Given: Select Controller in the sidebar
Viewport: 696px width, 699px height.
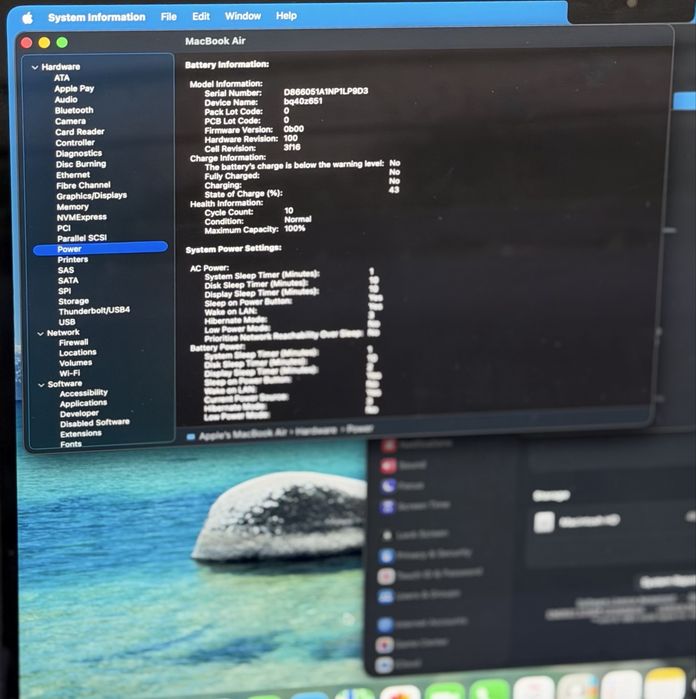Looking at the screenshot, I should [75, 143].
